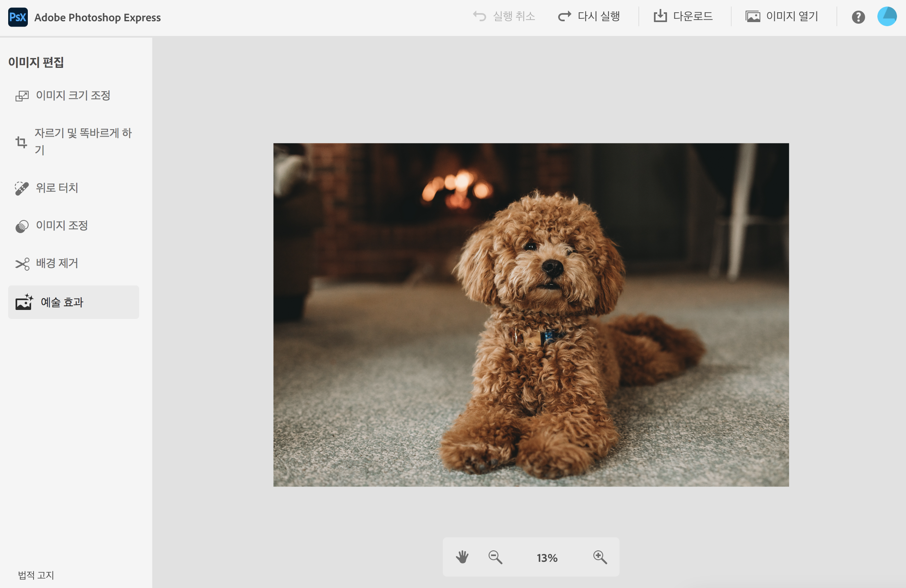Zoom out with the minus magnifier
Screen dimensions: 906x588
click(x=495, y=557)
